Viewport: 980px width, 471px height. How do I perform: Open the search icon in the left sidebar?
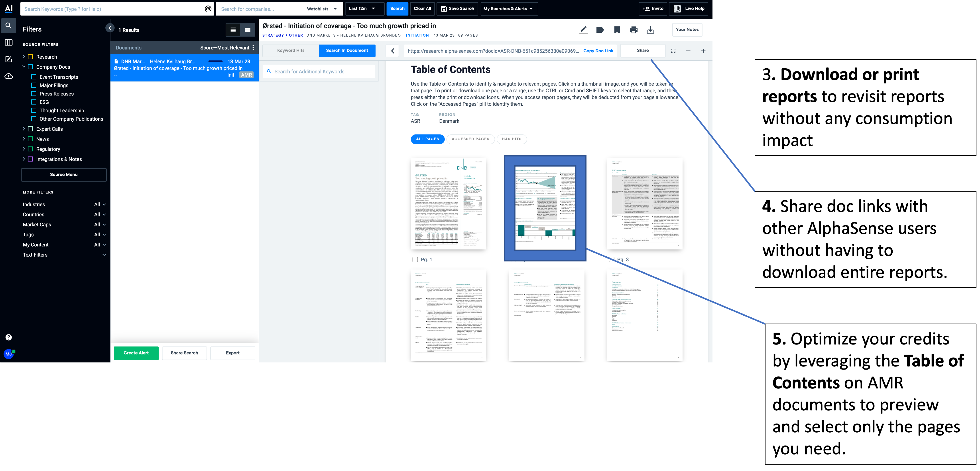pyautogui.click(x=8, y=26)
